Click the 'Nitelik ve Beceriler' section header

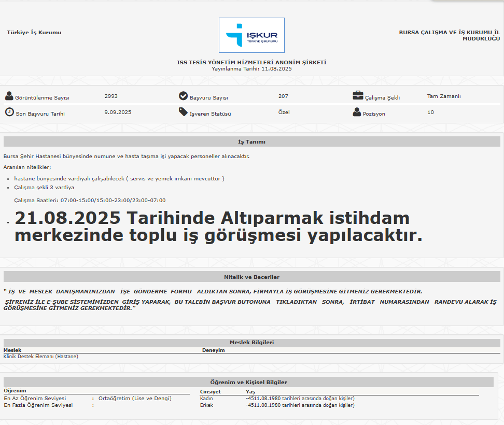251,277
